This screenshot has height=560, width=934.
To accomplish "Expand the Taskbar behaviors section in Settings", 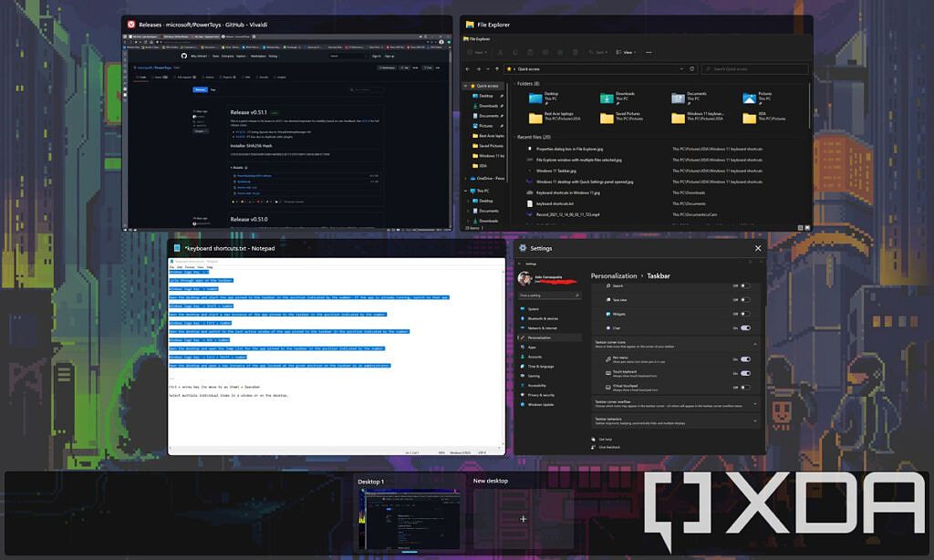I will (x=756, y=419).
